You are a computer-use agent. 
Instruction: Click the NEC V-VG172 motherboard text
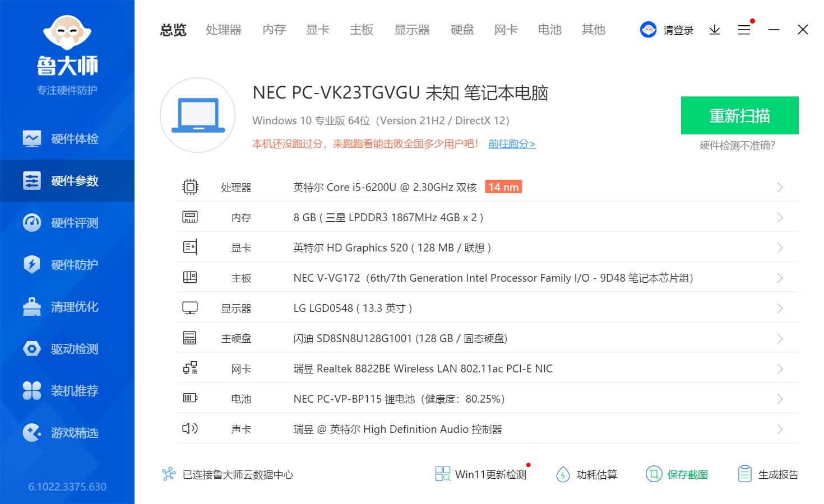pos(493,278)
